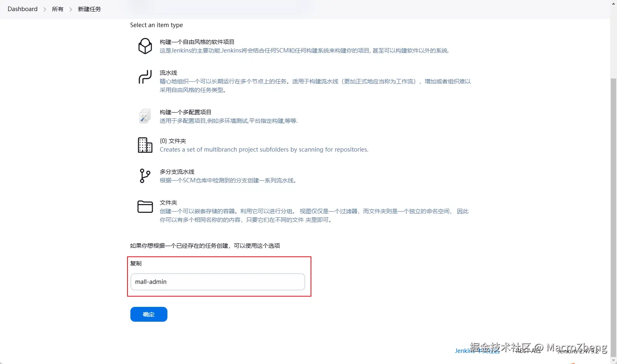
Task: Confirm with the blue 确定 button
Action: (x=149, y=314)
